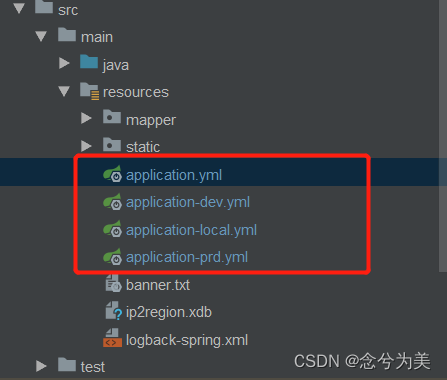Select the banner.txt file name
Image resolution: width=447 pixels, height=380 pixels.
(x=158, y=285)
